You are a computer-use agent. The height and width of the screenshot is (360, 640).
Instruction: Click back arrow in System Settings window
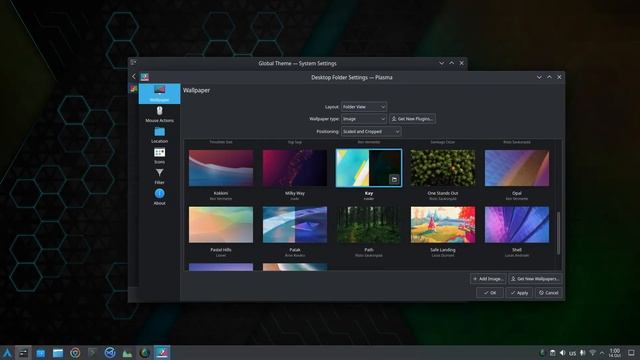[134, 76]
